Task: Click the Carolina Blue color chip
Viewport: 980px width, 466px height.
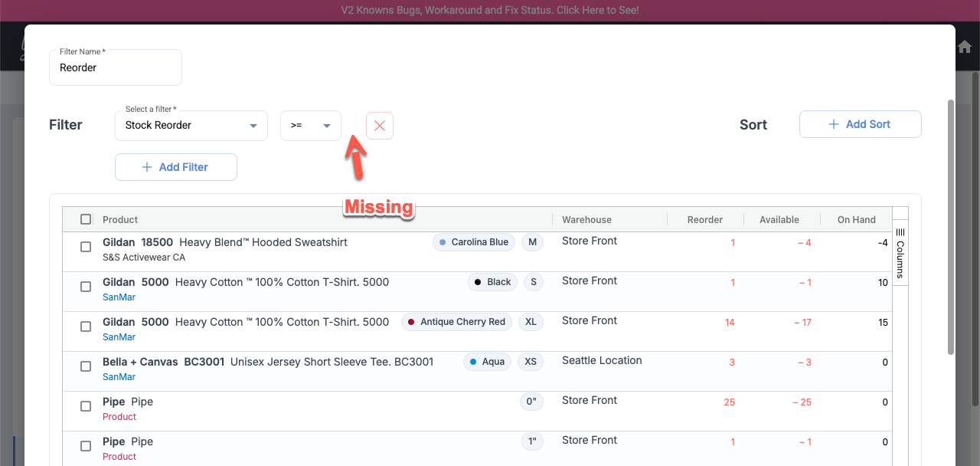Action: [473, 242]
